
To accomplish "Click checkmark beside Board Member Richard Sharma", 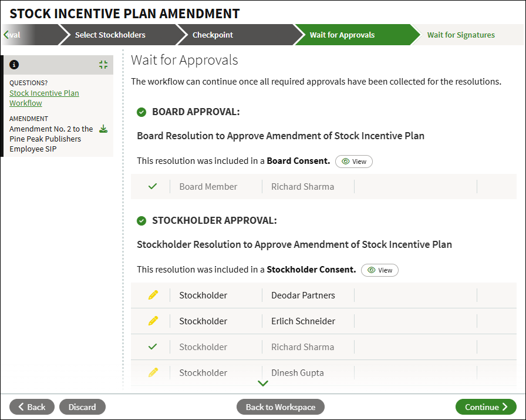I will (153, 186).
